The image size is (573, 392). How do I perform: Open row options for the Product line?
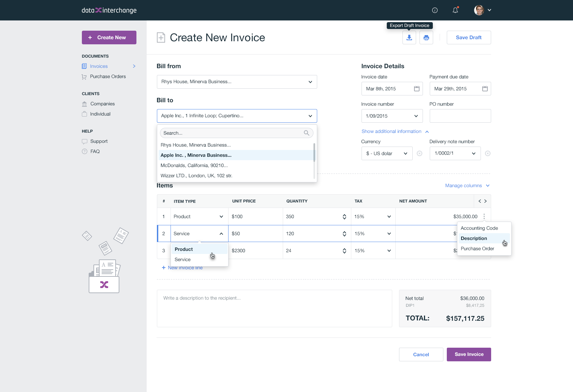[484, 216]
